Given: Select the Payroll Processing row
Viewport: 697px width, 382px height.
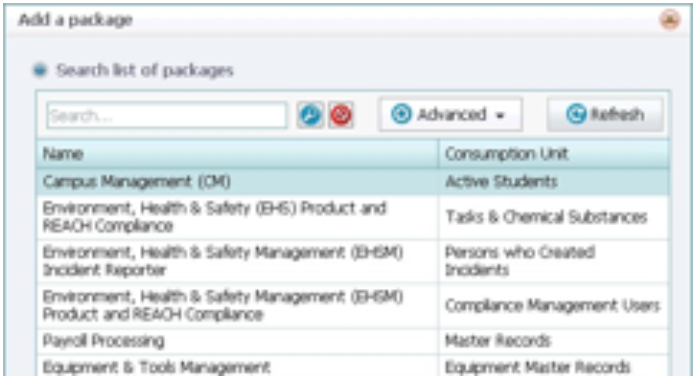Looking at the screenshot, I should point(353,341).
